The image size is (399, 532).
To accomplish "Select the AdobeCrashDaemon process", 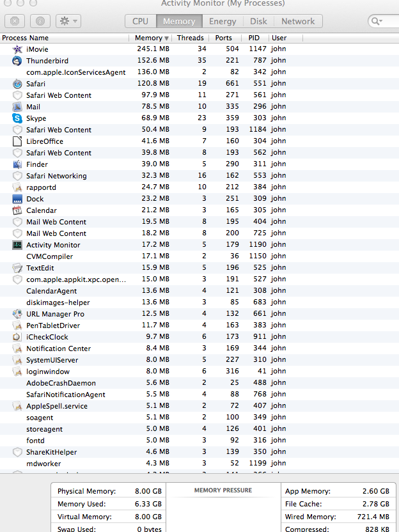I will pyautogui.click(x=199, y=383).
